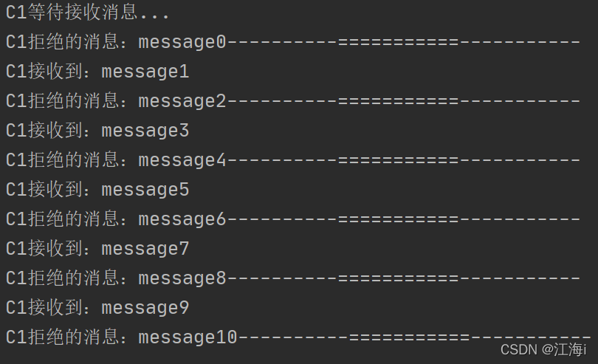Click the word 'message9' in console
Image resolution: width=598 pixels, height=364 pixels.
click(145, 309)
